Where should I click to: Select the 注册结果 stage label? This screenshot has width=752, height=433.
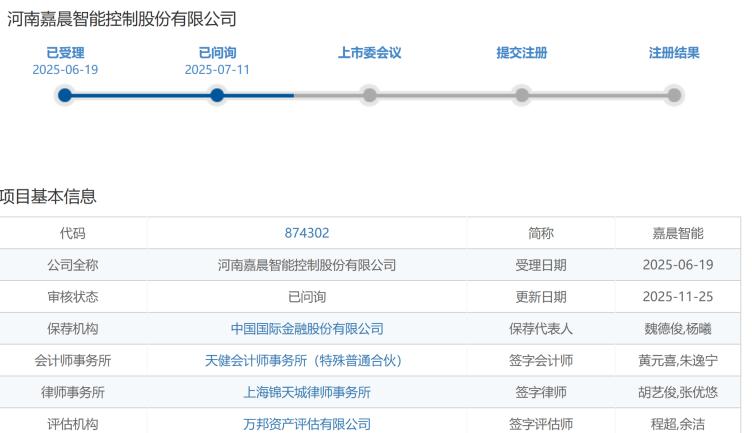pyautogui.click(x=674, y=53)
